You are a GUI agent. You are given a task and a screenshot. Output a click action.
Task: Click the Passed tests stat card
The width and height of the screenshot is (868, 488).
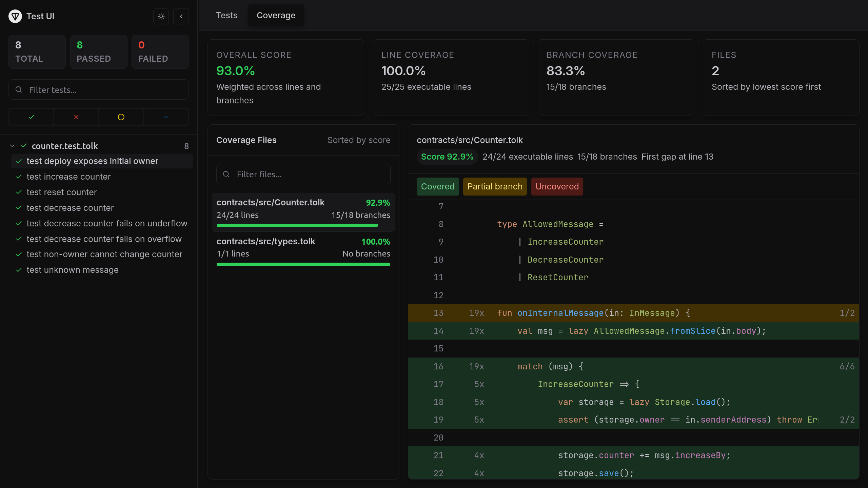pyautogui.click(x=99, y=52)
